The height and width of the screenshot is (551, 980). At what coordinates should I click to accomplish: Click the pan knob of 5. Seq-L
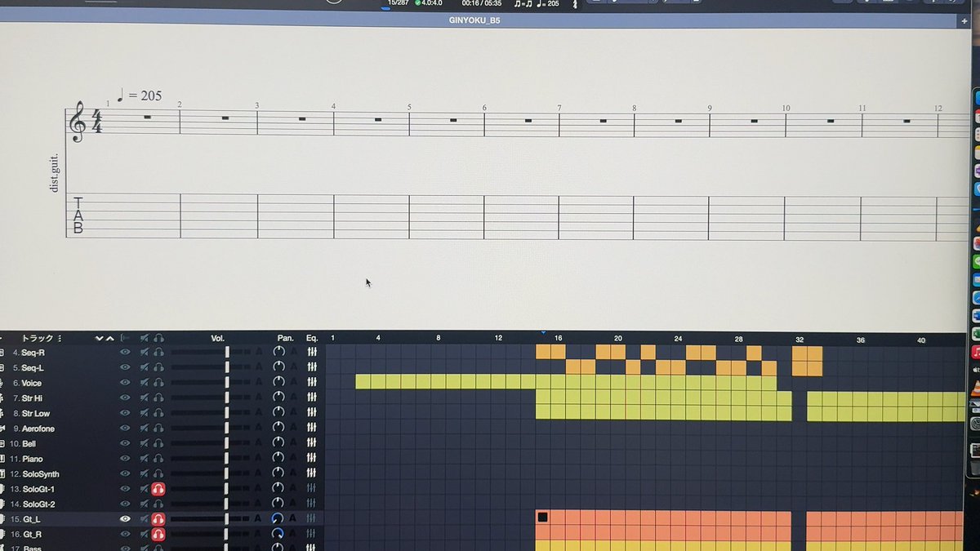tap(278, 367)
